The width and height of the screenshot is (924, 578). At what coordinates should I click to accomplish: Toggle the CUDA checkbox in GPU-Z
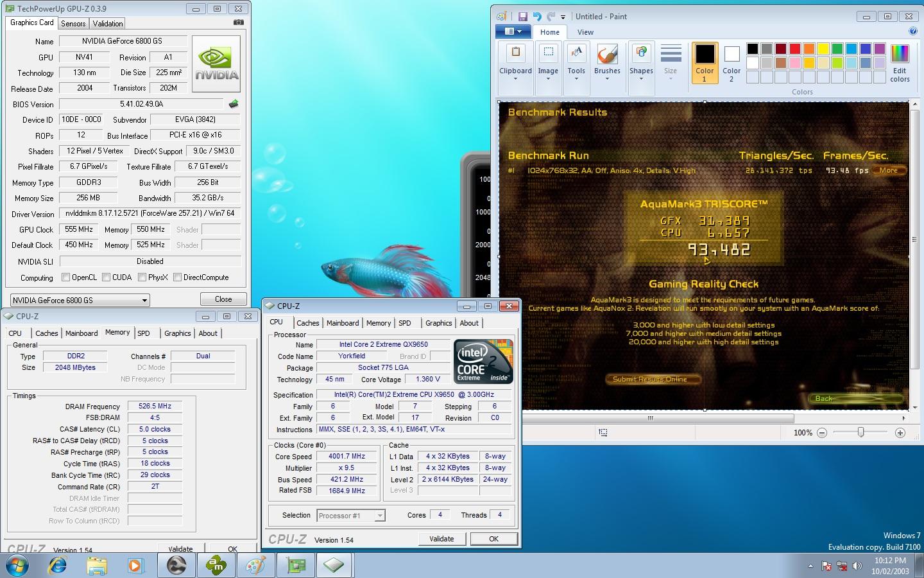tap(106, 277)
